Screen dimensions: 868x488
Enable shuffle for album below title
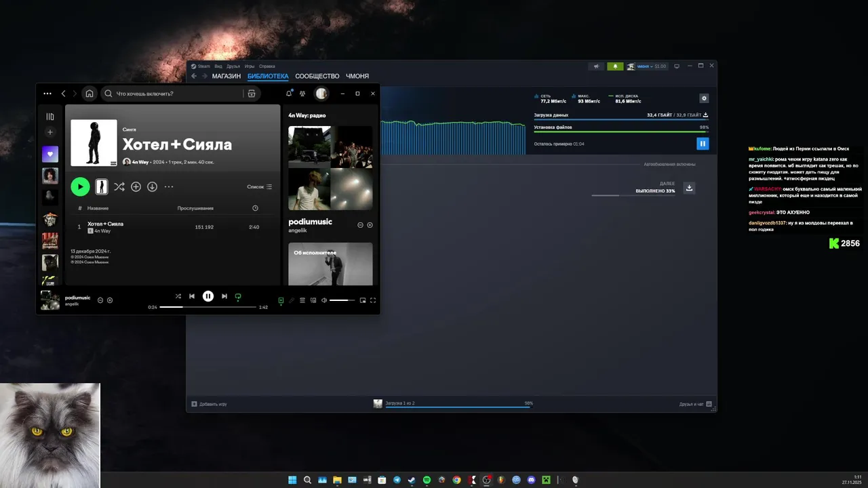(x=119, y=186)
